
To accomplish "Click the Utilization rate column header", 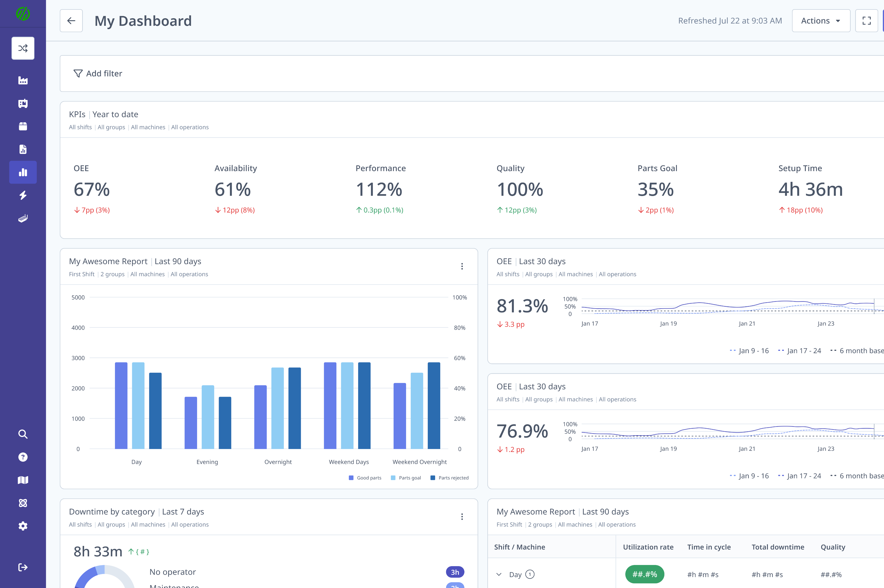I will pos(648,547).
